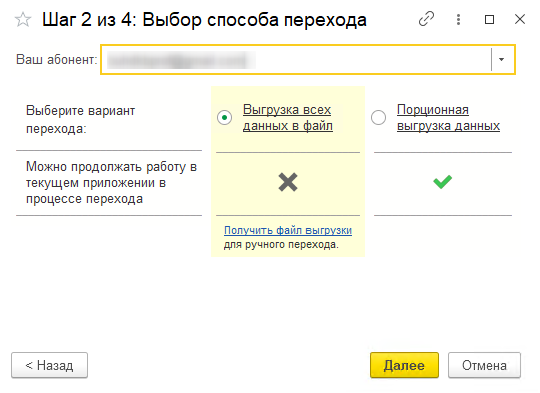
Task: Open 'Выгрузка всех данных в файл' link
Action: tap(288, 117)
